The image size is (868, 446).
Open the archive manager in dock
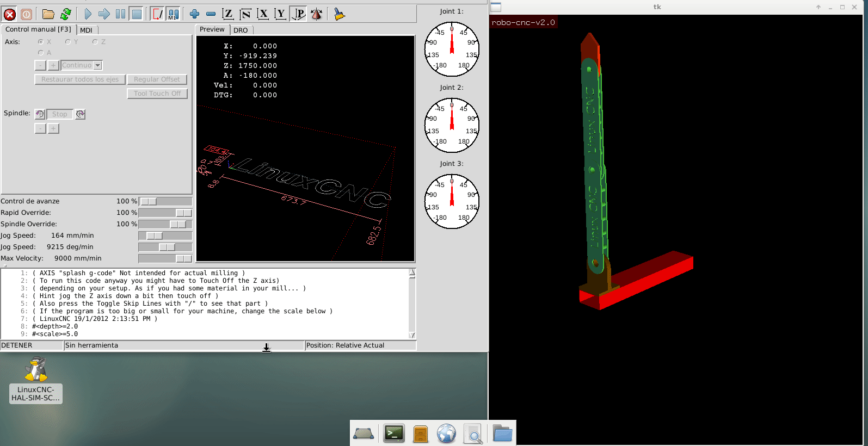[421, 433]
